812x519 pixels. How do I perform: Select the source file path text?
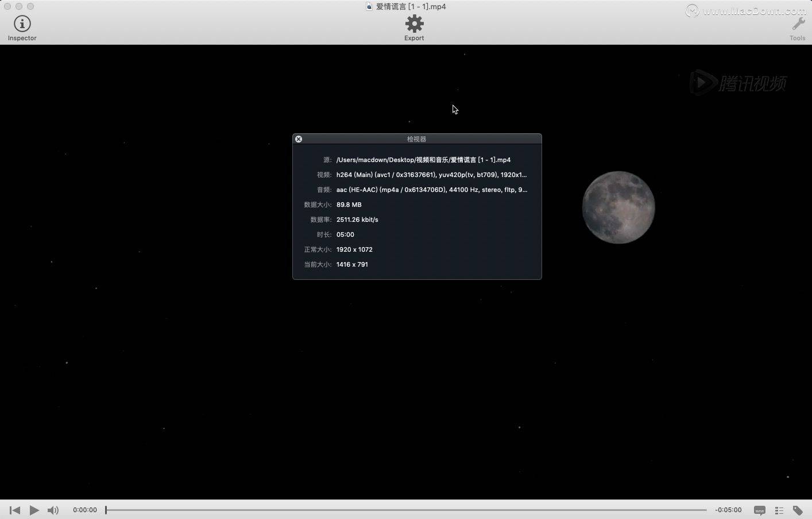tap(423, 160)
